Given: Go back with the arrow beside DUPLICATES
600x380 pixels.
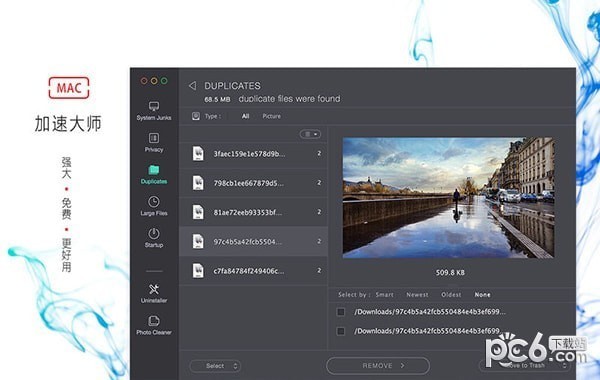Looking at the screenshot, I should 192,85.
